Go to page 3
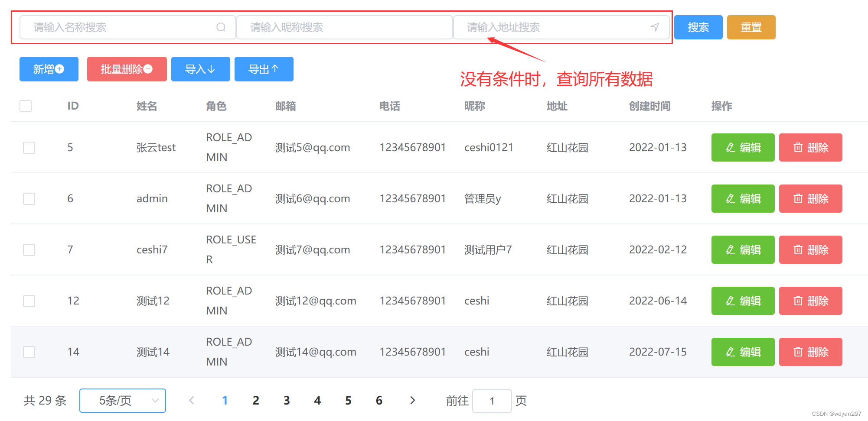 pyautogui.click(x=287, y=401)
